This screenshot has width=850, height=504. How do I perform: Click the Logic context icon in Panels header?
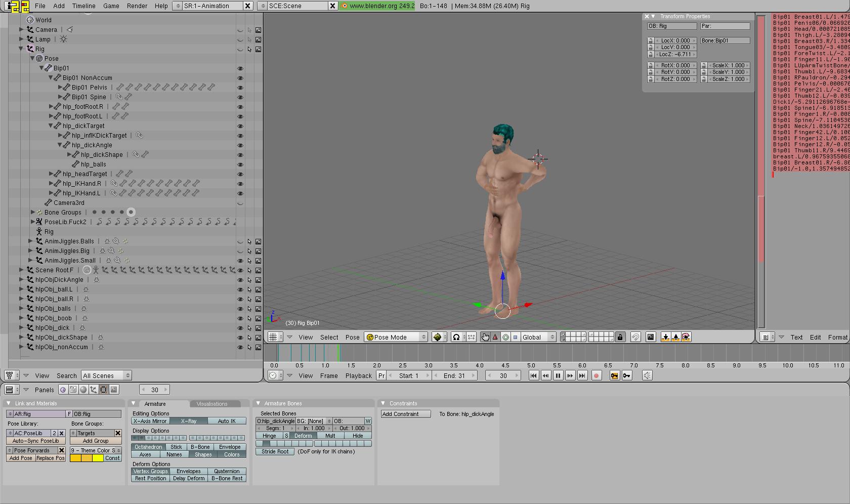point(63,390)
